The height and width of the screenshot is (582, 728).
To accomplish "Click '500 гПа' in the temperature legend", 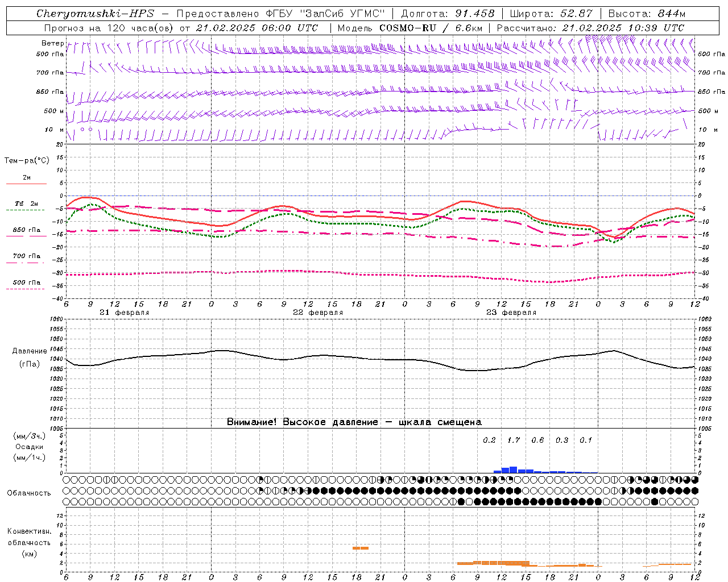I will 27,282.
